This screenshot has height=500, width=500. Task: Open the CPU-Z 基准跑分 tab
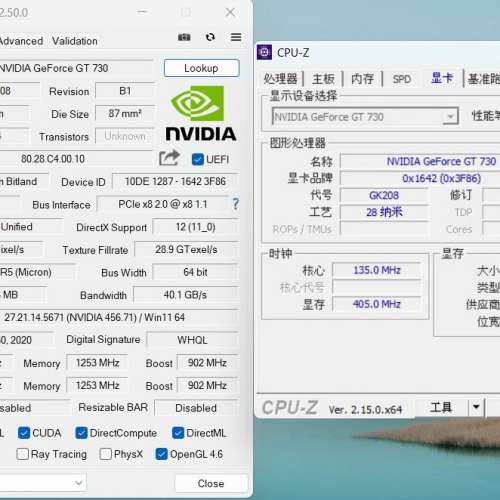click(484, 79)
